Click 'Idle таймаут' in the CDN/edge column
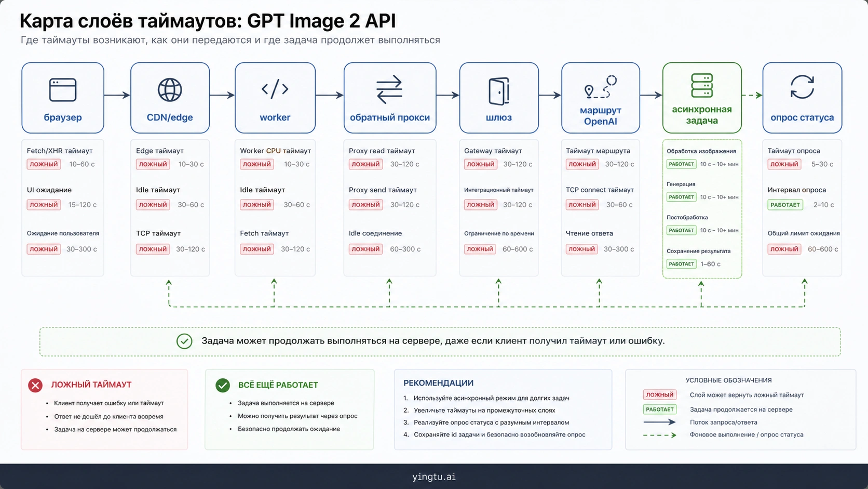868x489 pixels. pyautogui.click(x=158, y=190)
